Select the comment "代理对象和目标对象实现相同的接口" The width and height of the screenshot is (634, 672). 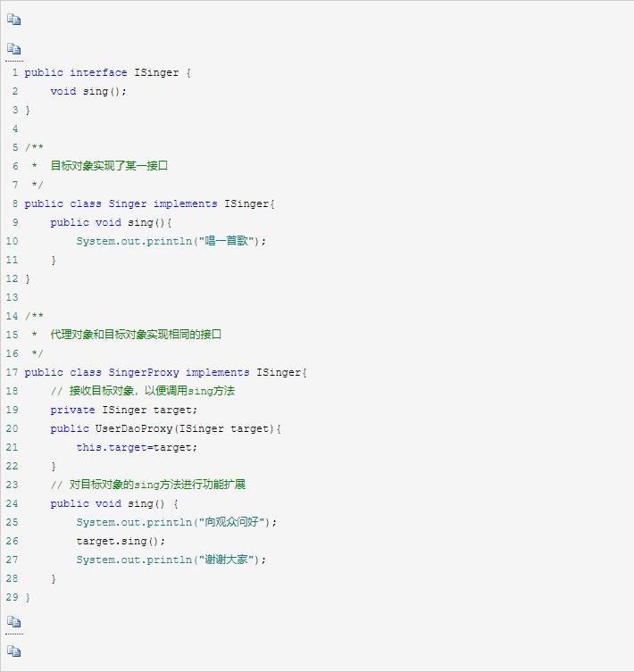(x=136, y=335)
